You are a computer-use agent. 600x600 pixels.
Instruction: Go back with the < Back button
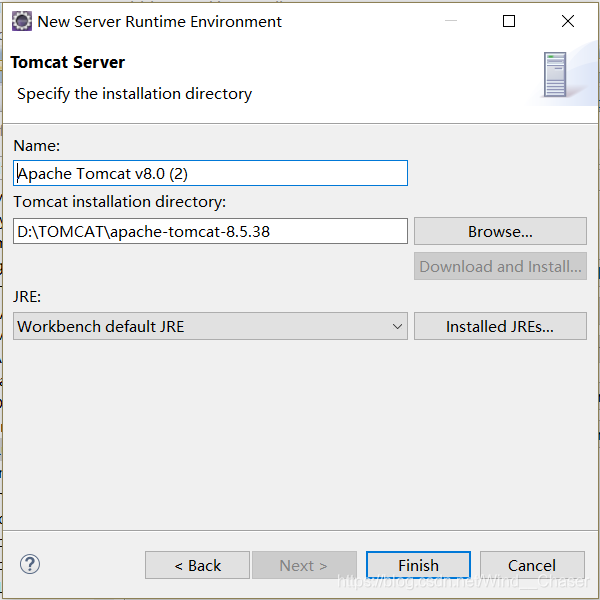pos(197,565)
